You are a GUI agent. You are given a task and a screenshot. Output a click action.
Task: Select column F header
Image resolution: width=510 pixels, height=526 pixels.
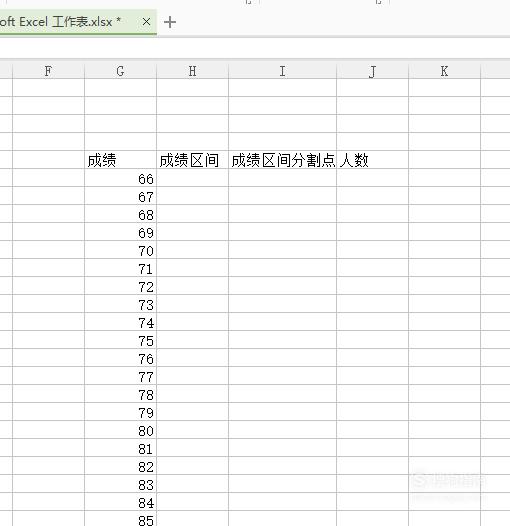point(49,71)
